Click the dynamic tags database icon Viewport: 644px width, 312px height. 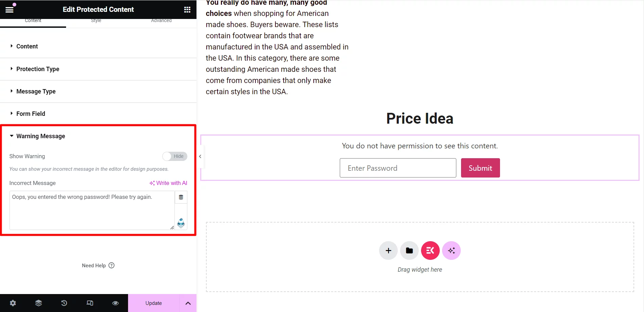pyautogui.click(x=181, y=197)
